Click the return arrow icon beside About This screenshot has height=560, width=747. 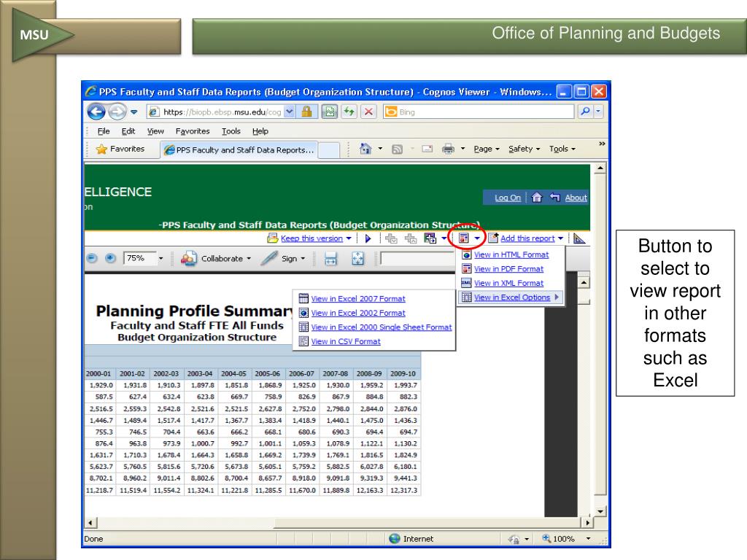(x=554, y=197)
